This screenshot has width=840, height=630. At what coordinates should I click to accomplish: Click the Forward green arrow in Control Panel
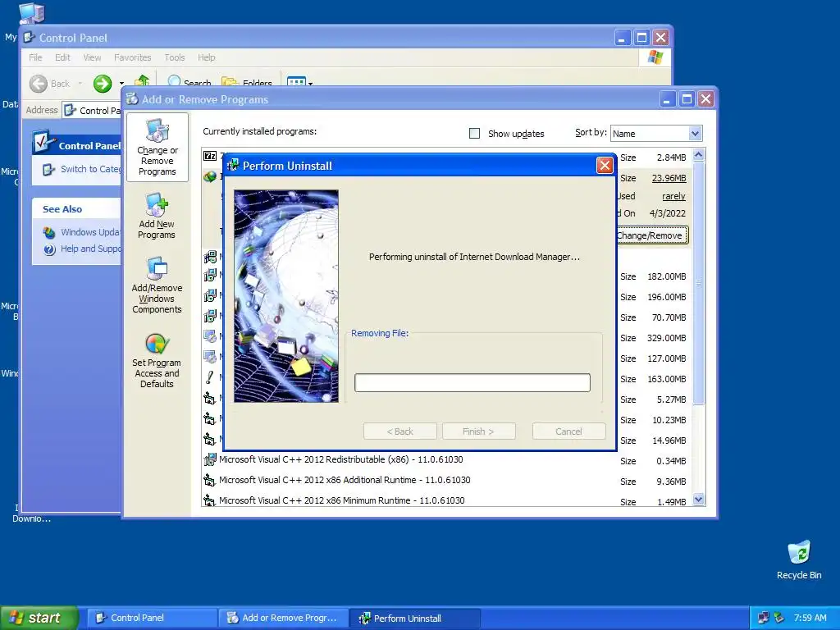[x=103, y=84]
